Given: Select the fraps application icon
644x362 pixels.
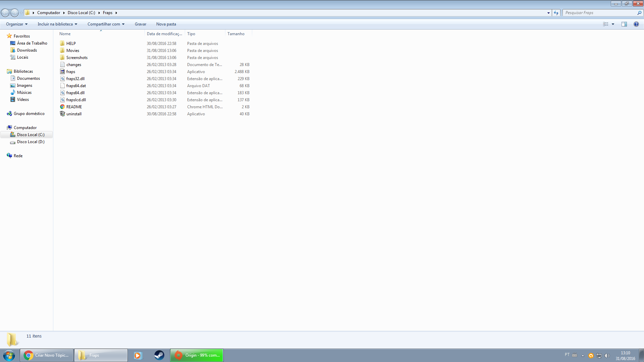Looking at the screenshot, I should coord(62,71).
